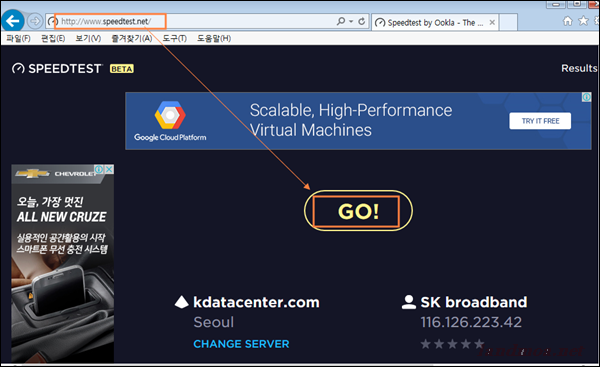Image resolution: width=600 pixels, height=367 pixels.
Task: Click the SK broadband provider name
Action: [474, 302]
